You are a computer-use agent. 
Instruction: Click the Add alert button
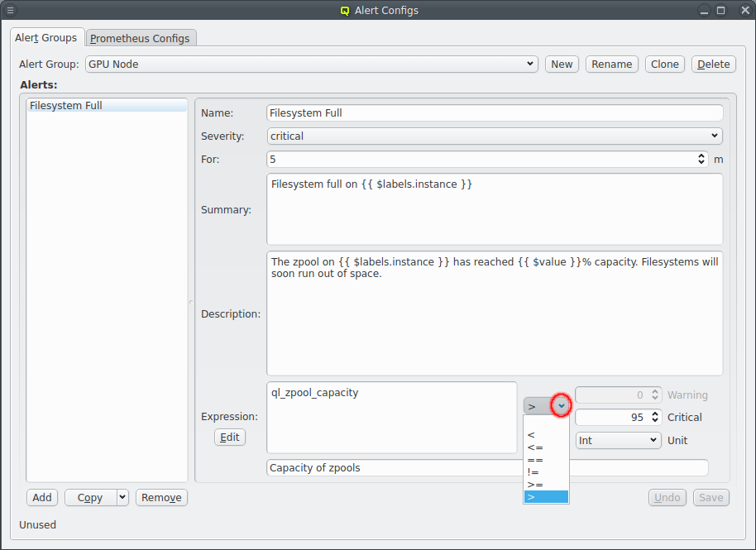click(42, 497)
